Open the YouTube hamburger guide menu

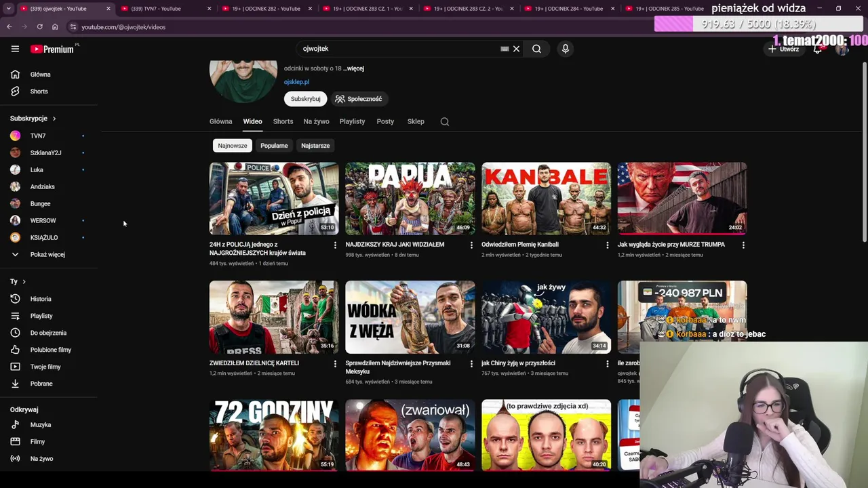15,49
